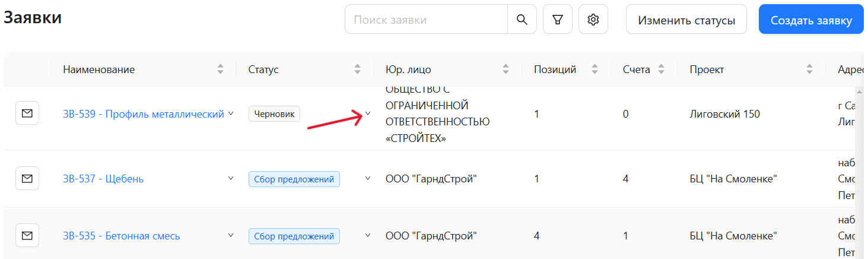Click the search magnifier icon
Image resolution: width=868 pixels, height=259 pixels.
tap(522, 20)
